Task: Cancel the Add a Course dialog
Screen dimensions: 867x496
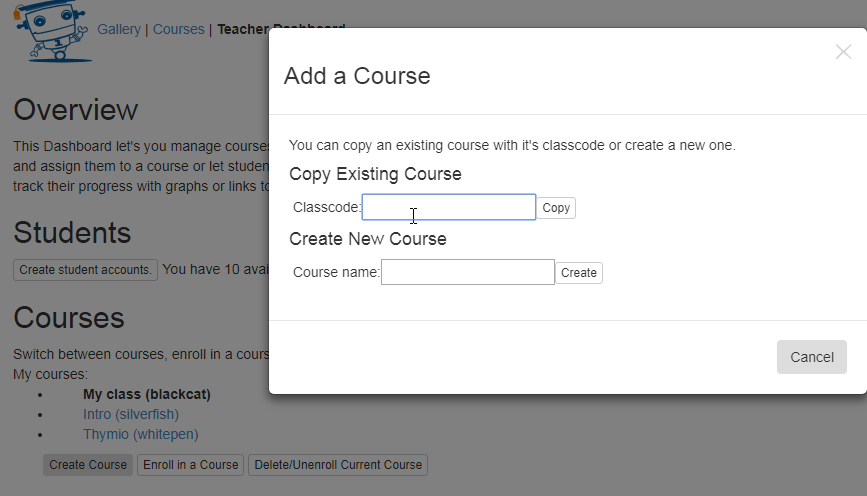Action: click(x=811, y=357)
